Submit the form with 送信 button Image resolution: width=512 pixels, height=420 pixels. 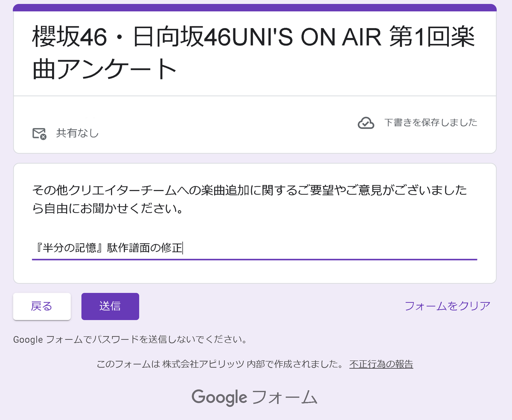pos(110,306)
